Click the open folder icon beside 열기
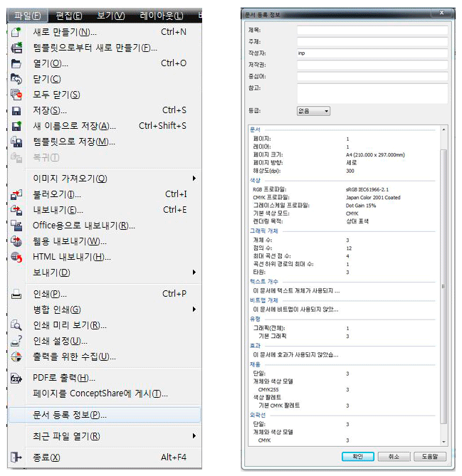The image size is (462, 476). coord(16,63)
